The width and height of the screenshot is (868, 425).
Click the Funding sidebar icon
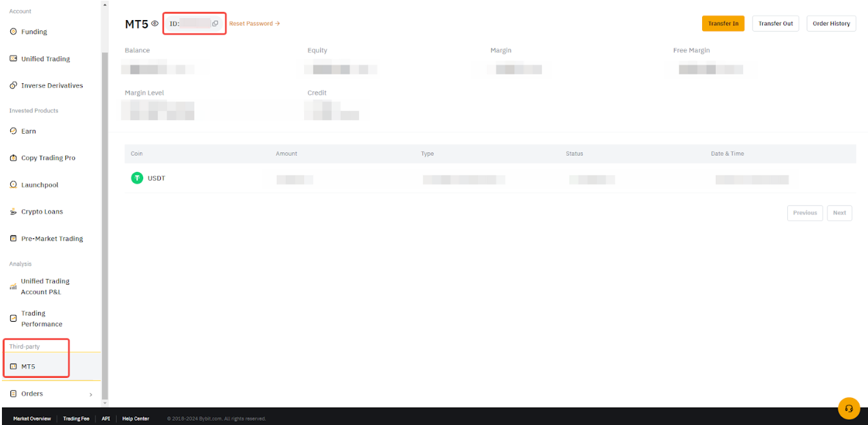14,32
